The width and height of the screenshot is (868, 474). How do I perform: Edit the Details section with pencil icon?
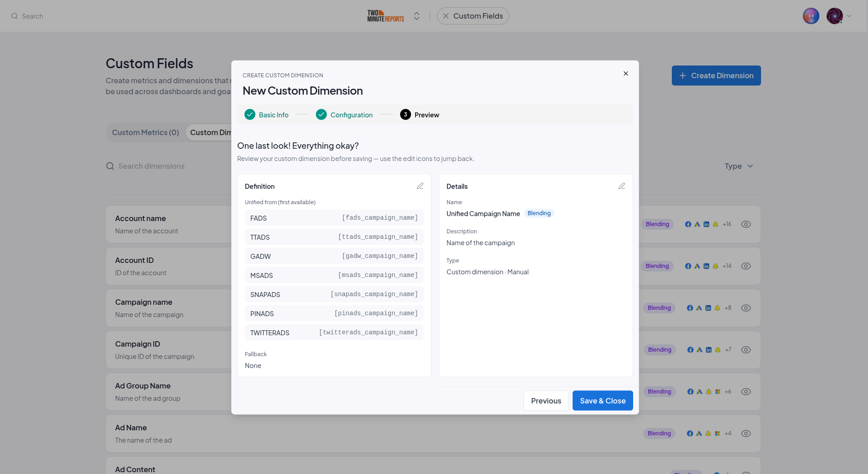point(622,186)
